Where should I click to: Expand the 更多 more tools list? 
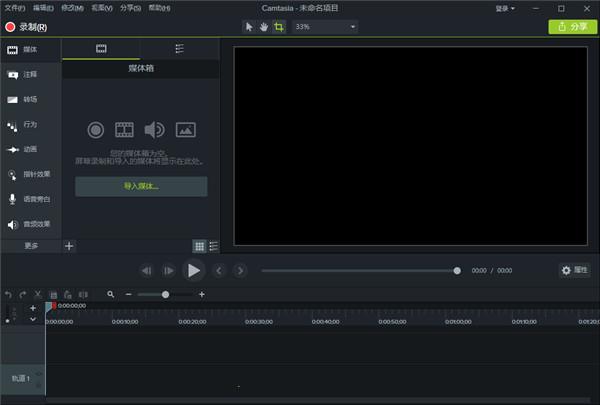coord(31,245)
